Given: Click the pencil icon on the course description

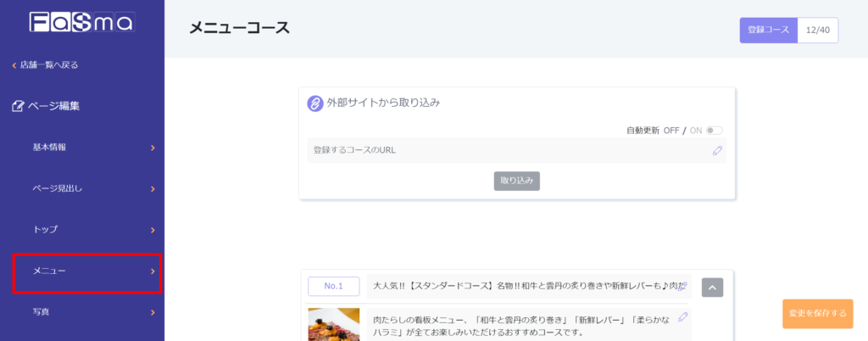Looking at the screenshot, I should pyautogui.click(x=683, y=317).
